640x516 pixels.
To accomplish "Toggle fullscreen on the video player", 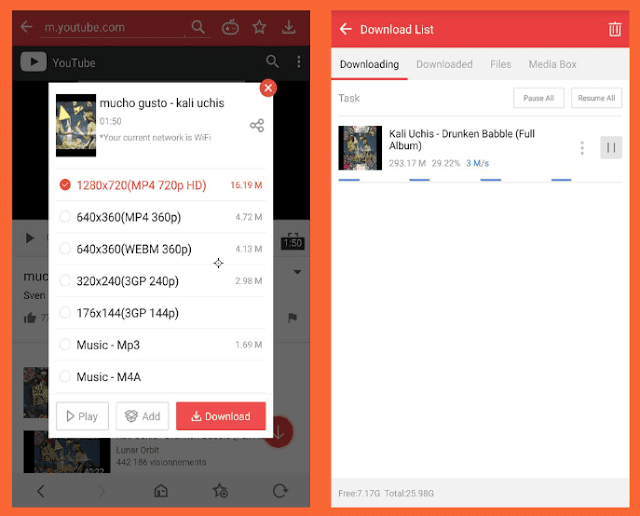I will click(293, 235).
